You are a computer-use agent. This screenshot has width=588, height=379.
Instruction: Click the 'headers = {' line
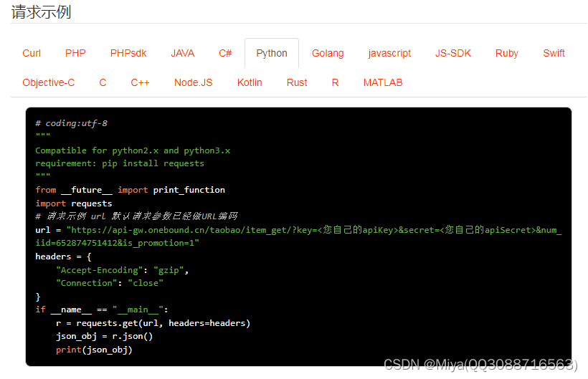pos(63,256)
